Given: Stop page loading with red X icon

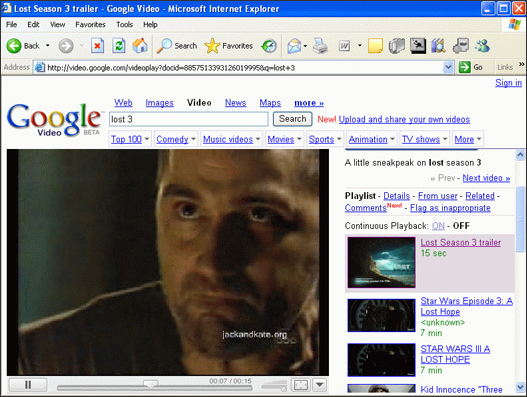Looking at the screenshot, I should coord(97,46).
